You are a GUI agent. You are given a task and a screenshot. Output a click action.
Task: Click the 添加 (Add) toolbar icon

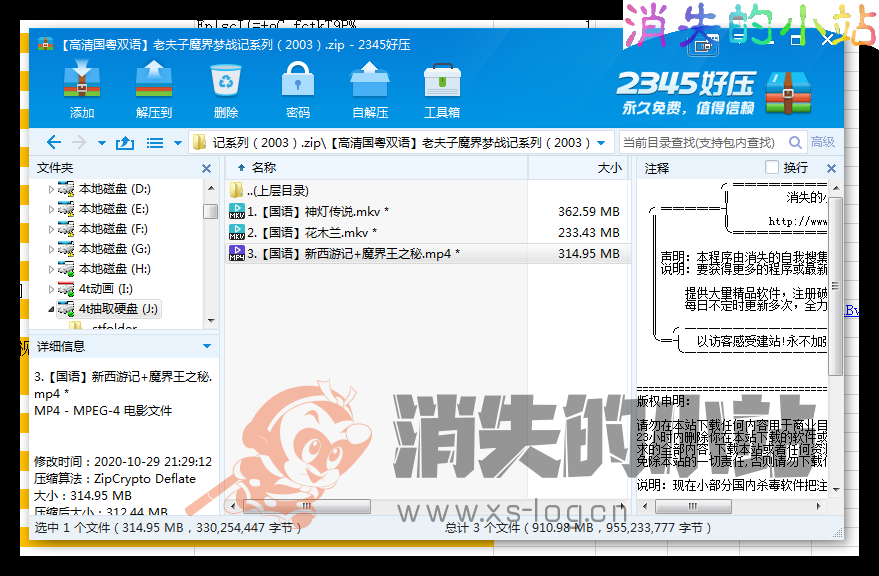(x=82, y=90)
